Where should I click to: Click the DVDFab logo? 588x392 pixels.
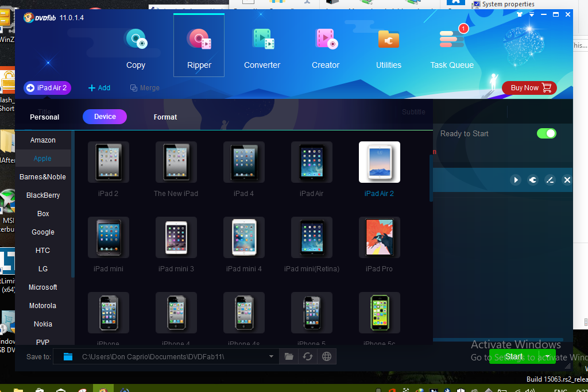tap(40, 18)
